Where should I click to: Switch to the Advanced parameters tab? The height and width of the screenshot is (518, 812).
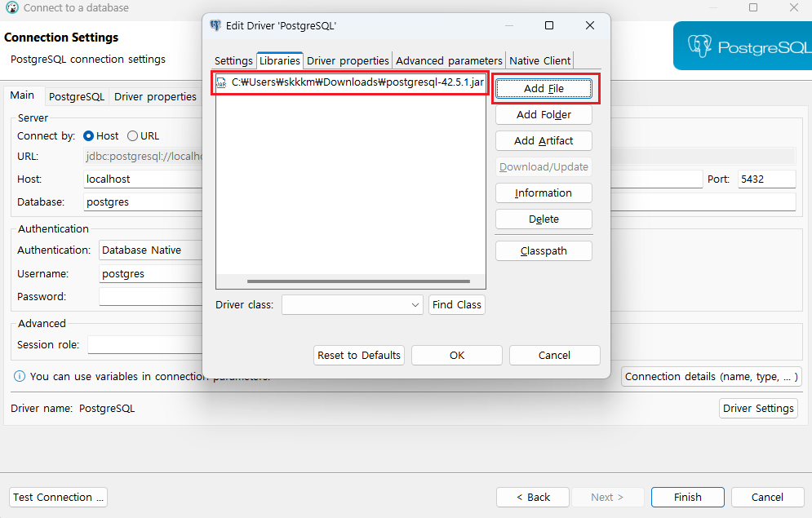click(x=449, y=60)
